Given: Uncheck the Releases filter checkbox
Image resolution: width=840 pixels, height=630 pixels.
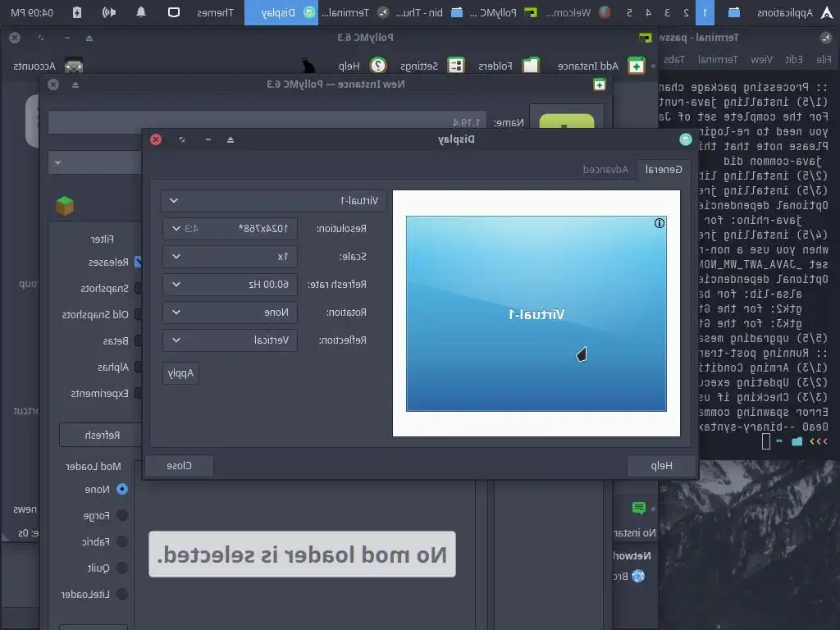Looking at the screenshot, I should 138,262.
